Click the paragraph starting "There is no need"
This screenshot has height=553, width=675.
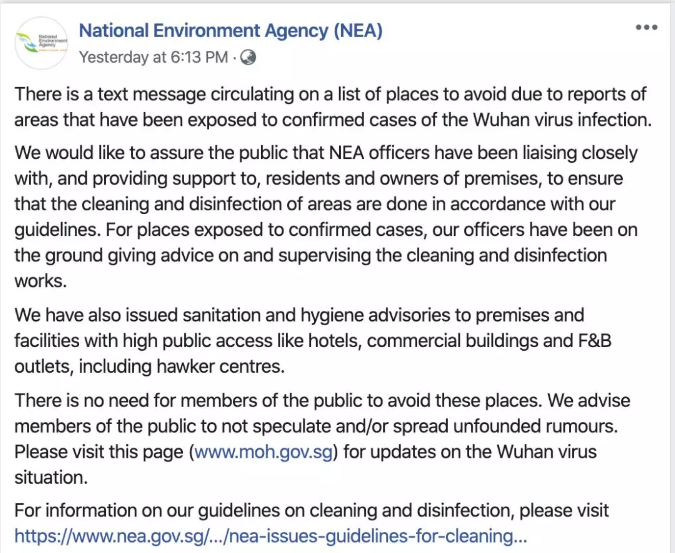320,439
